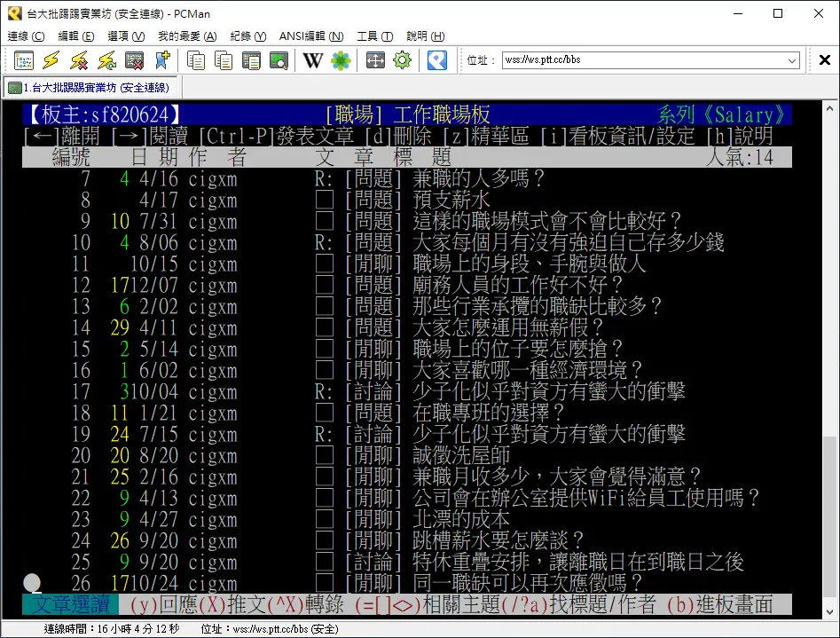Click the yellow lightning connect icon

point(51,60)
